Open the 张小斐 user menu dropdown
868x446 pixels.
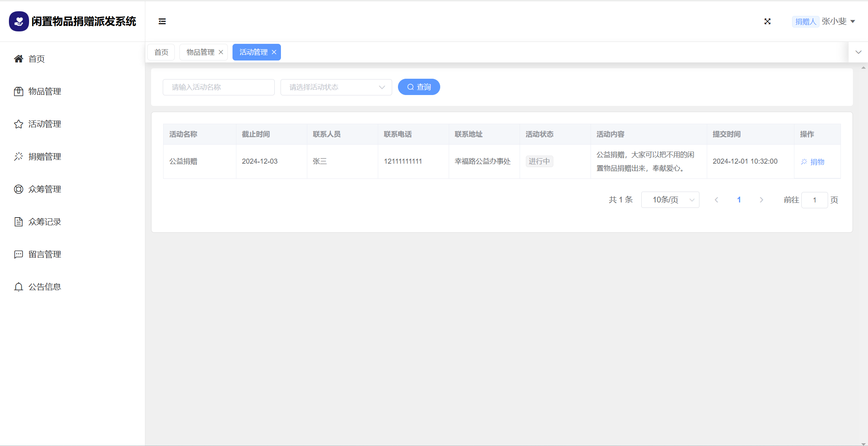coord(838,21)
